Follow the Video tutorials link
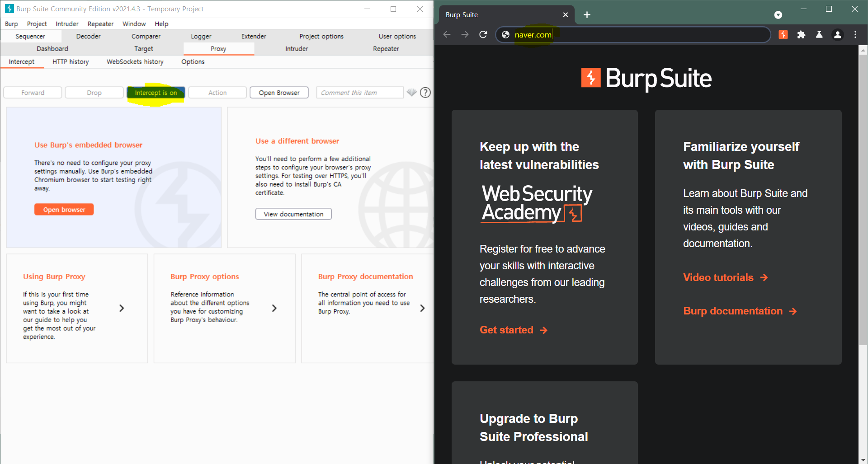Screen dimensions: 868x464 (x=726, y=278)
